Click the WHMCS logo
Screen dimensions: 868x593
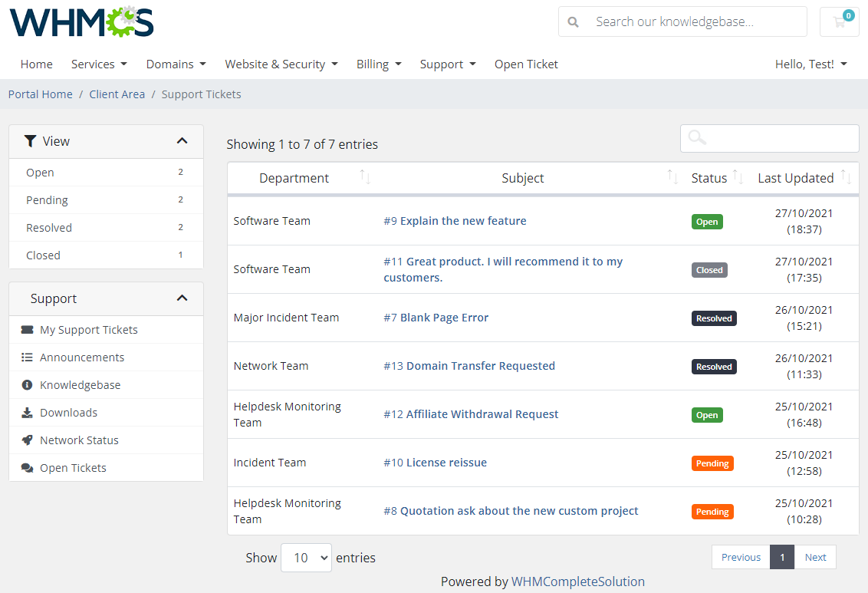tap(81, 23)
